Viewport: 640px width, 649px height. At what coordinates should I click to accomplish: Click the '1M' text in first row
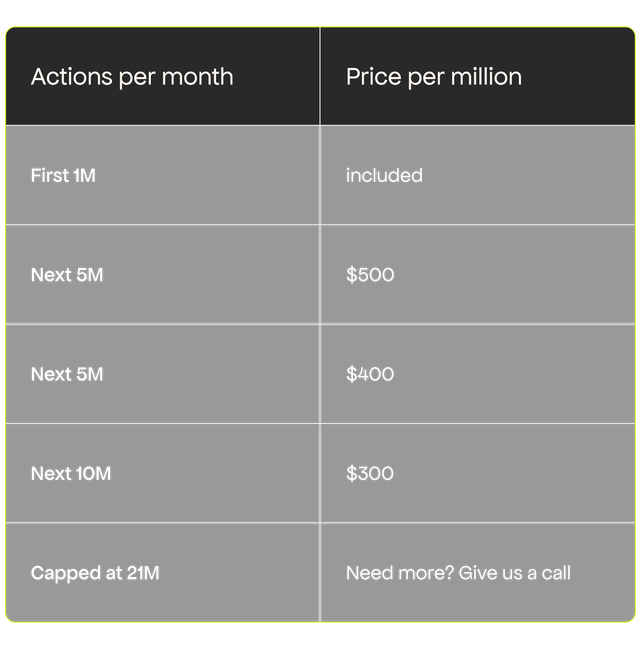tap(85, 175)
